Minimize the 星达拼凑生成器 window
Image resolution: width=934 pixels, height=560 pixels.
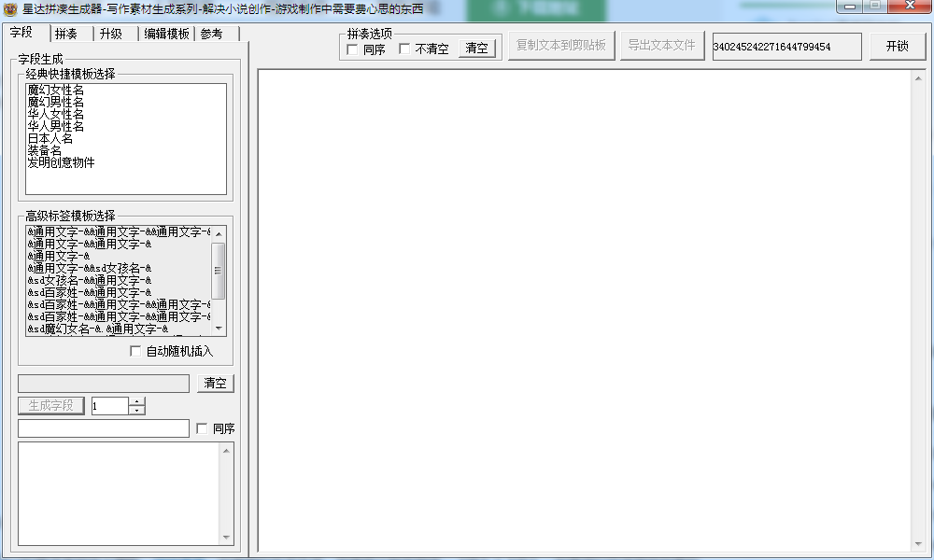(x=849, y=7)
